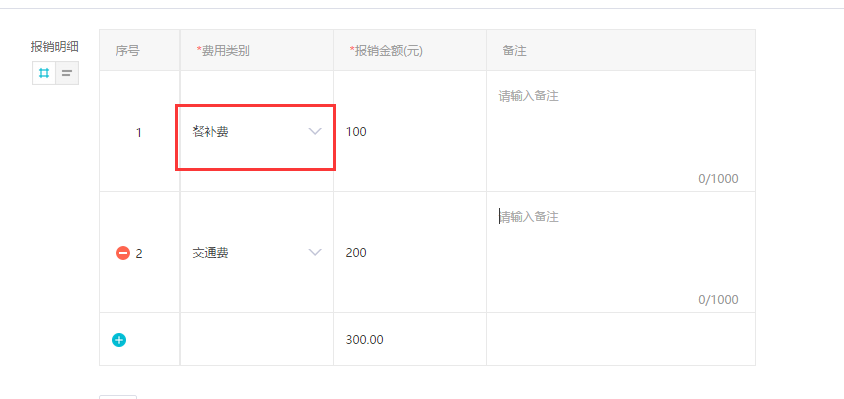Image resolution: width=844 pixels, height=399 pixels.
Task: Select the total amount 300.00 cell
Action: (x=410, y=340)
